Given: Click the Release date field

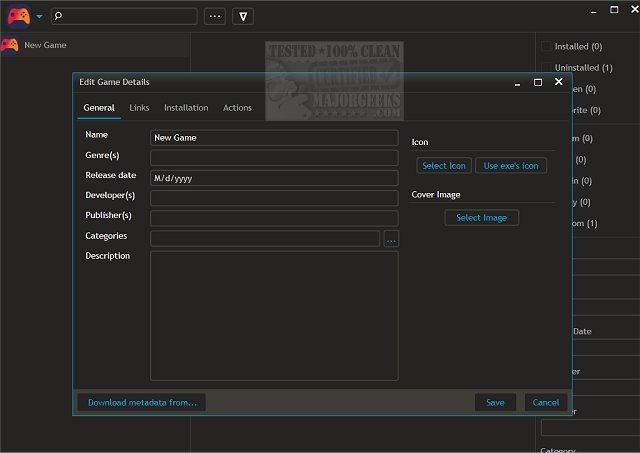Looking at the screenshot, I should click(x=273, y=178).
